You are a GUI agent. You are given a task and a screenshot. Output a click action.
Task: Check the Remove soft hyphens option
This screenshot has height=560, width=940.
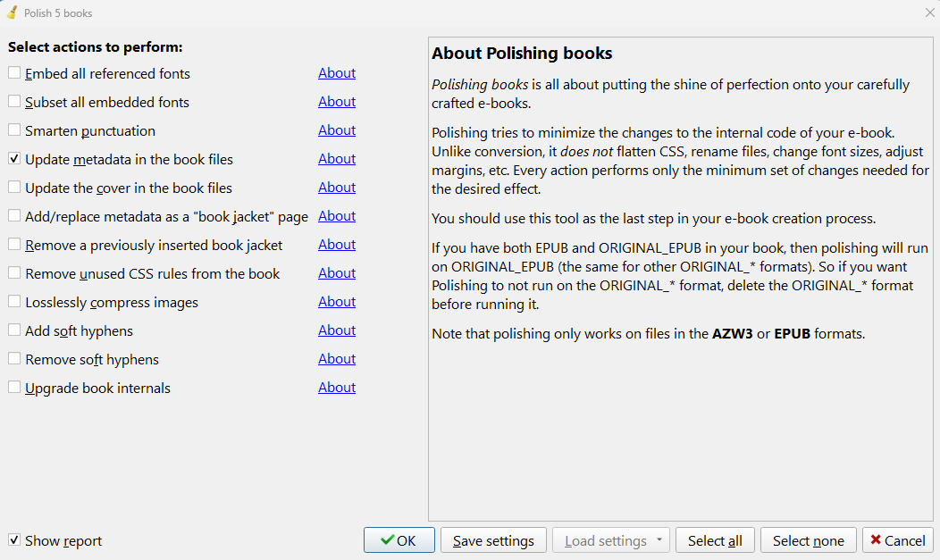tap(14, 359)
